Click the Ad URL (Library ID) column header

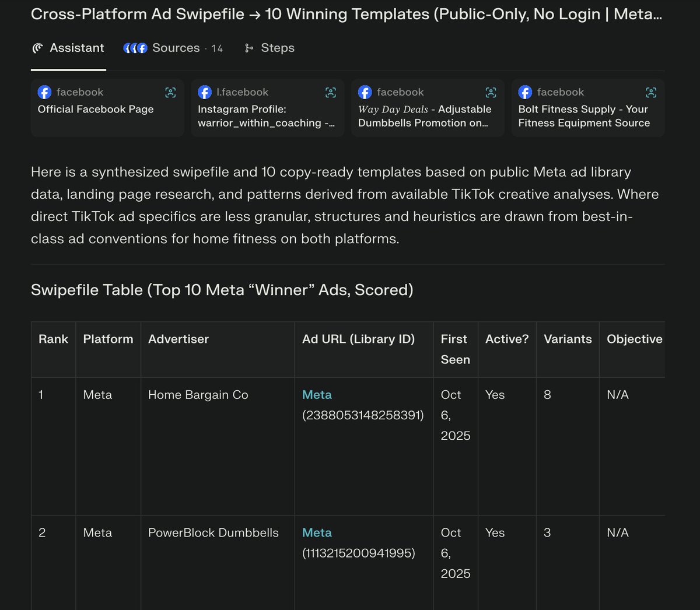click(358, 339)
